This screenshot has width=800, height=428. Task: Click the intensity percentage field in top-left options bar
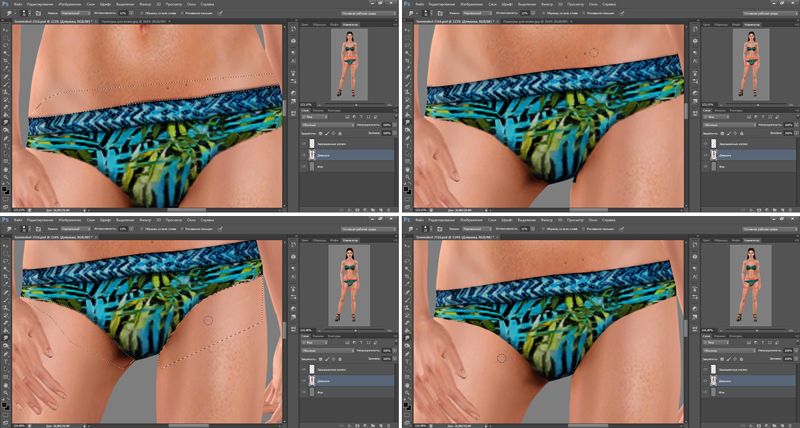123,13
